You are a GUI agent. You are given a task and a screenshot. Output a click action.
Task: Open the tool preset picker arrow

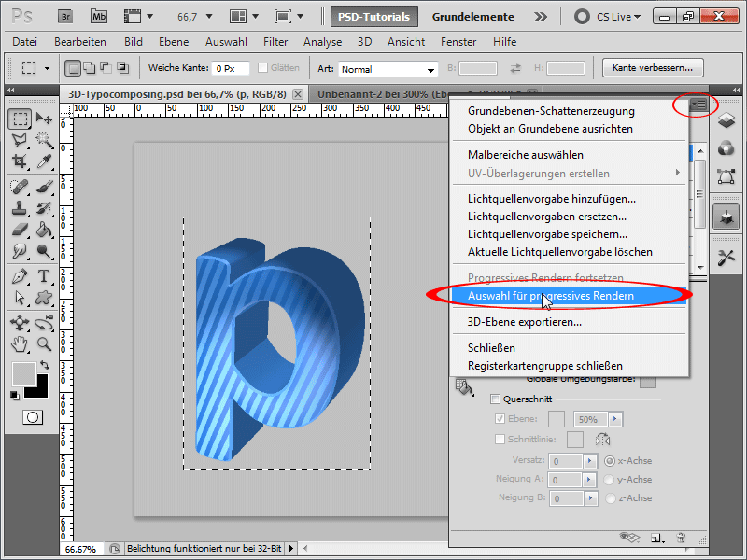(x=47, y=68)
